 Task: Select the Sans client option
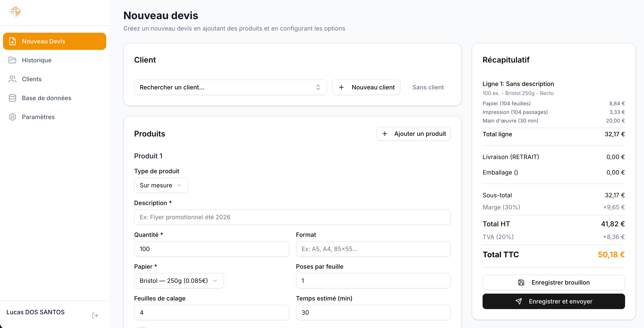pyautogui.click(x=428, y=87)
